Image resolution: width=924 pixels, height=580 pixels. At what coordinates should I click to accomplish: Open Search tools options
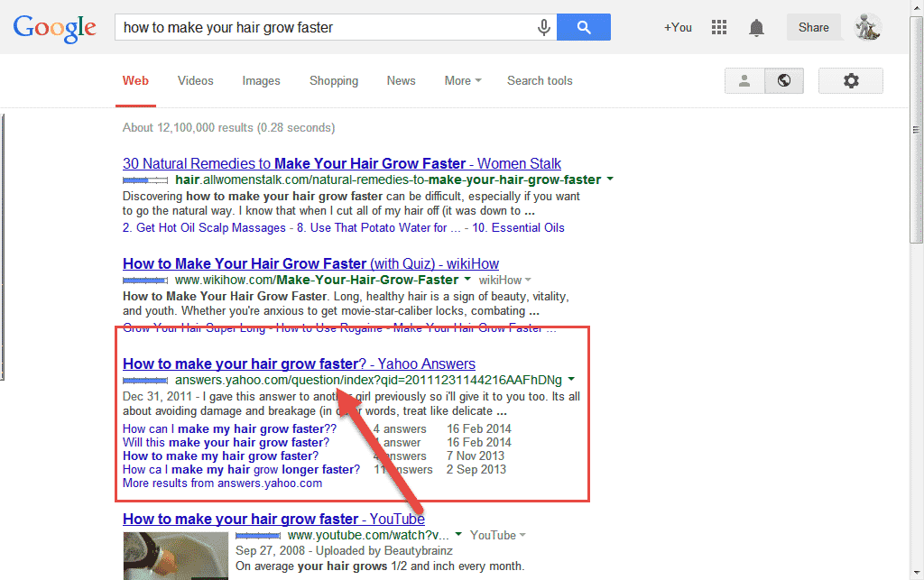[x=540, y=80]
